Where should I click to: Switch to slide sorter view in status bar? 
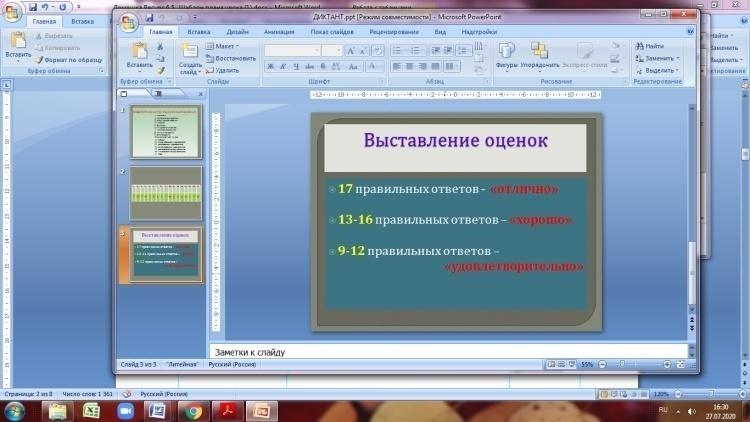click(562, 365)
